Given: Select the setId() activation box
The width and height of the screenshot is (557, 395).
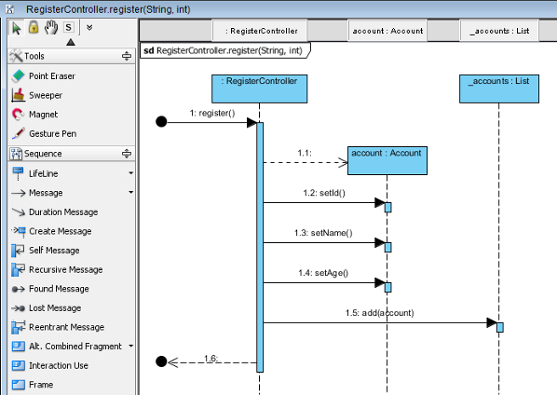Looking at the screenshot, I should tap(388, 207).
